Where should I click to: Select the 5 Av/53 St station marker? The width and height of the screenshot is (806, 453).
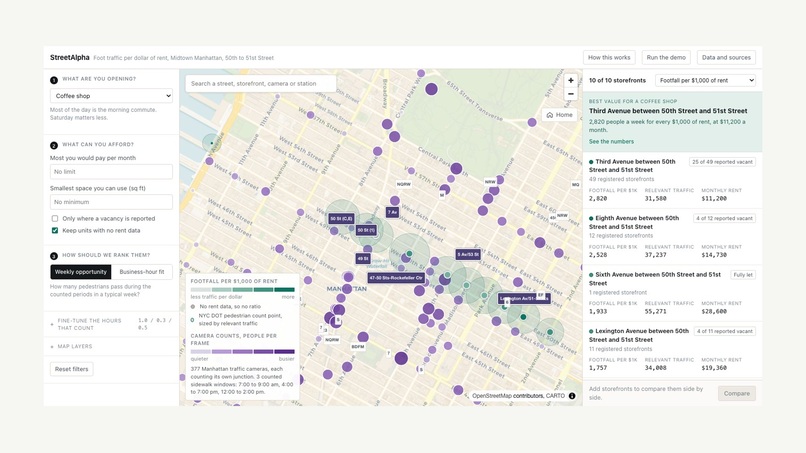tap(468, 254)
